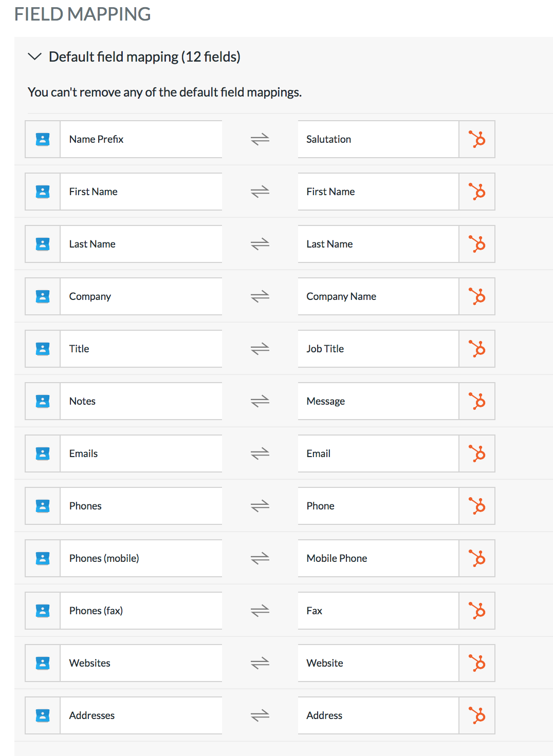This screenshot has height=756, width=553.
Task: Click the HubSpot icon next to Address
Action: click(477, 715)
